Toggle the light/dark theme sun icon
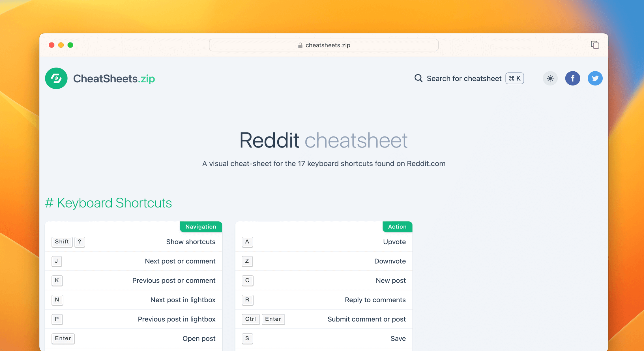The width and height of the screenshot is (644, 351). [550, 78]
